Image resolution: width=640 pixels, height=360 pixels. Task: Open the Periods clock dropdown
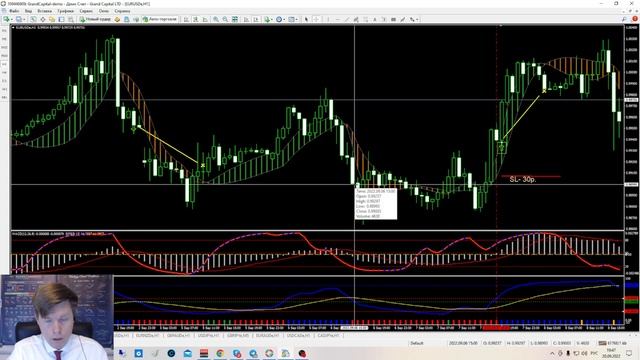pos(280,19)
